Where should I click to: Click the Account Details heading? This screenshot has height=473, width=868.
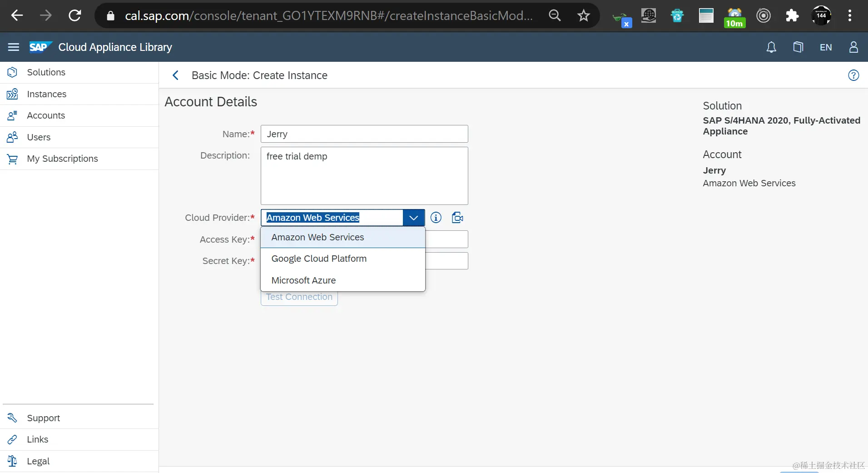click(x=211, y=102)
